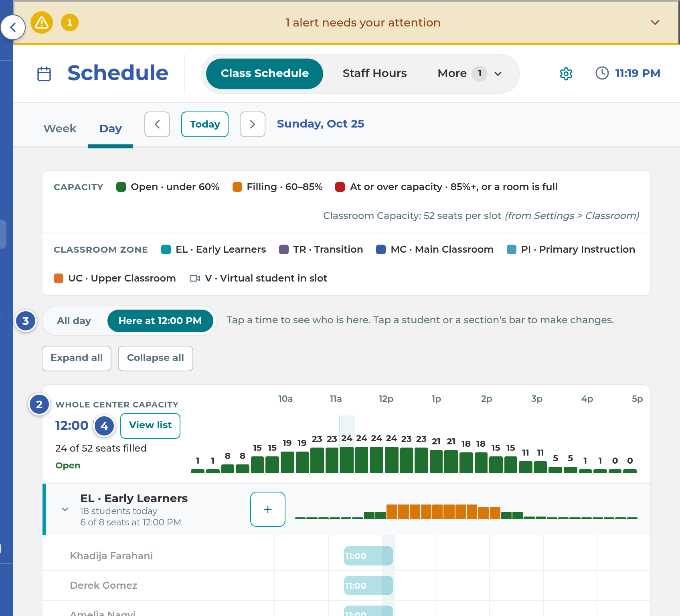Screen dimensions: 680x616
Task: Click the student name Derek Gomez
Action: pyautogui.click(x=103, y=586)
